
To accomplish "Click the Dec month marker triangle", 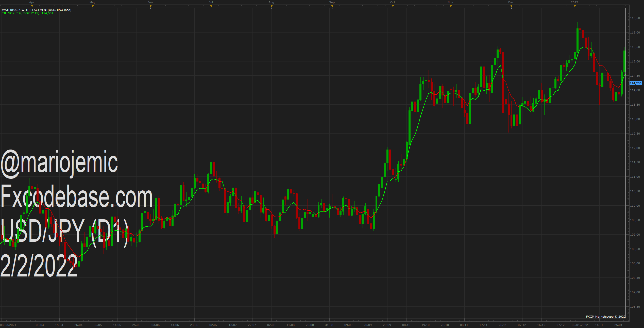I will point(511,6).
